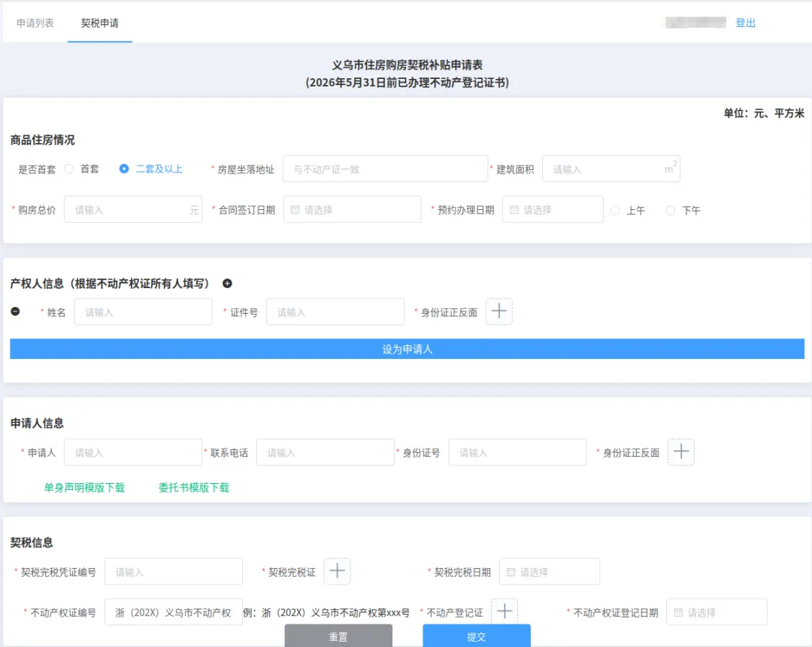This screenshot has width=812, height=647.
Task: Upload owner ID card front and back
Action: pos(498,311)
